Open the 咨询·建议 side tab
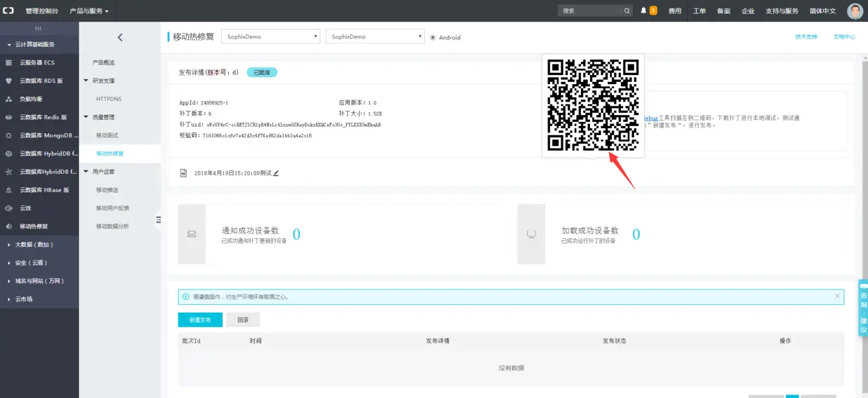This screenshot has height=398, width=868. [x=863, y=308]
